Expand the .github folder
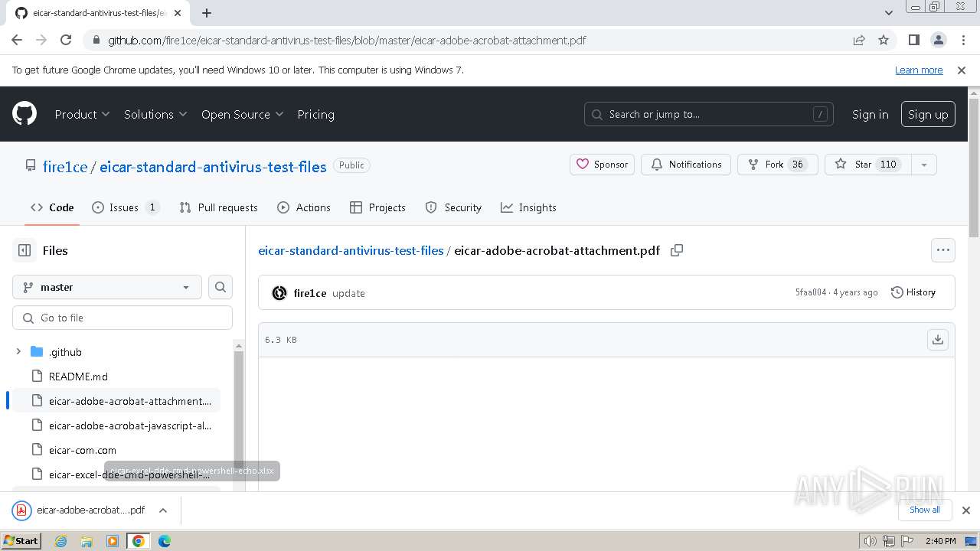The width and height of the screenshot is (980, 551). point(18,352)
